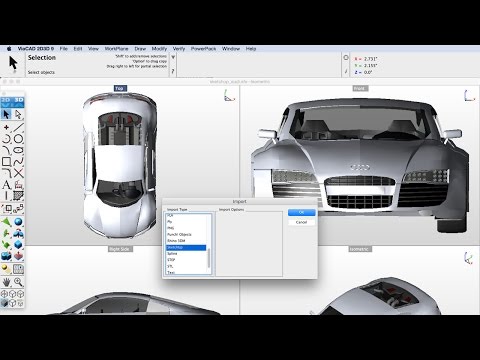The height and width of the screenshot is (360, 480).
Task: Click the X coordinate value field
Action: pyautogui.click(x=371, y=59)
